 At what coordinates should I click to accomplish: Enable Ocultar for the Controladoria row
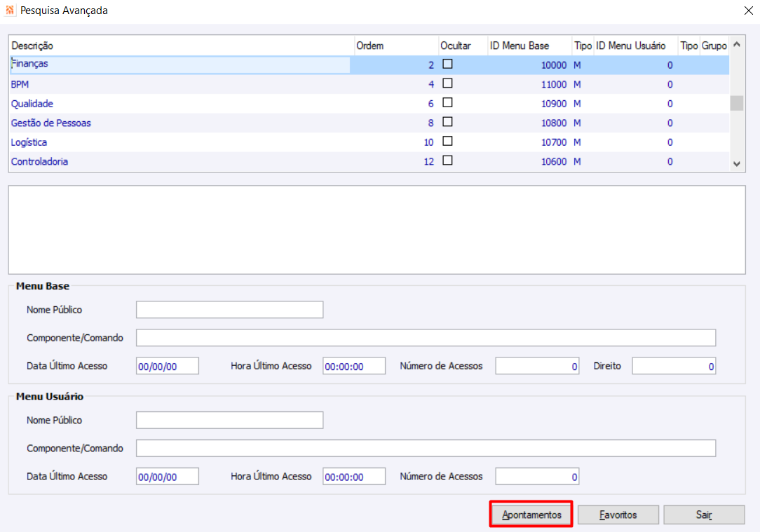tap(447, 161)
